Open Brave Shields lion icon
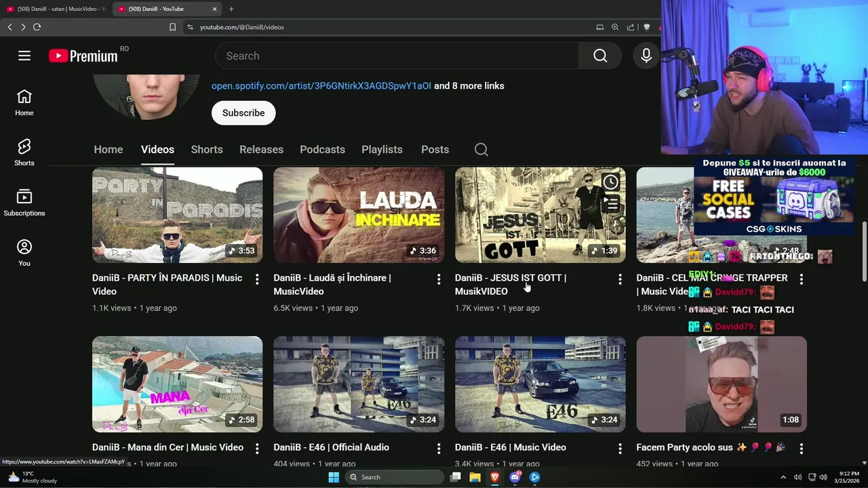This screenshot has width=868, height=488. tap(646, 27)
